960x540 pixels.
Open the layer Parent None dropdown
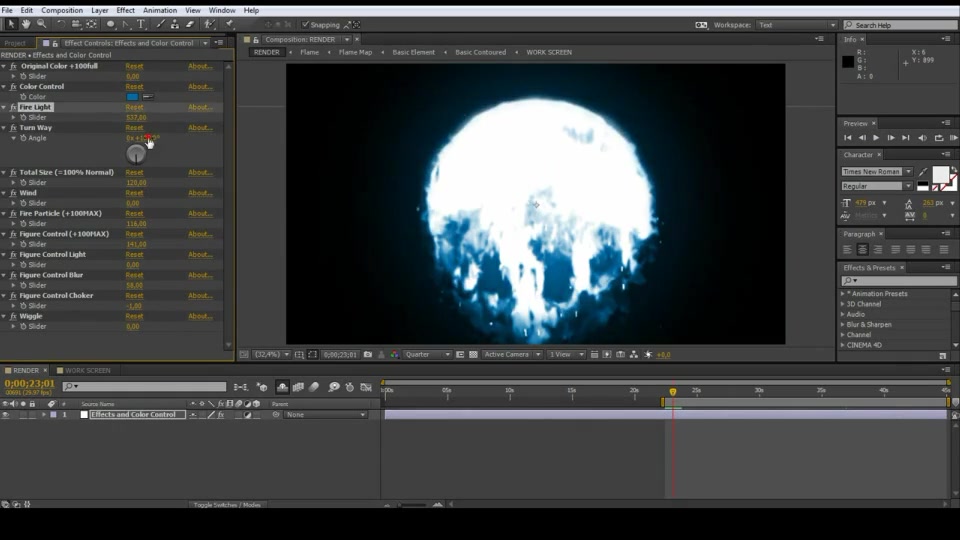(x=326, y=414)
